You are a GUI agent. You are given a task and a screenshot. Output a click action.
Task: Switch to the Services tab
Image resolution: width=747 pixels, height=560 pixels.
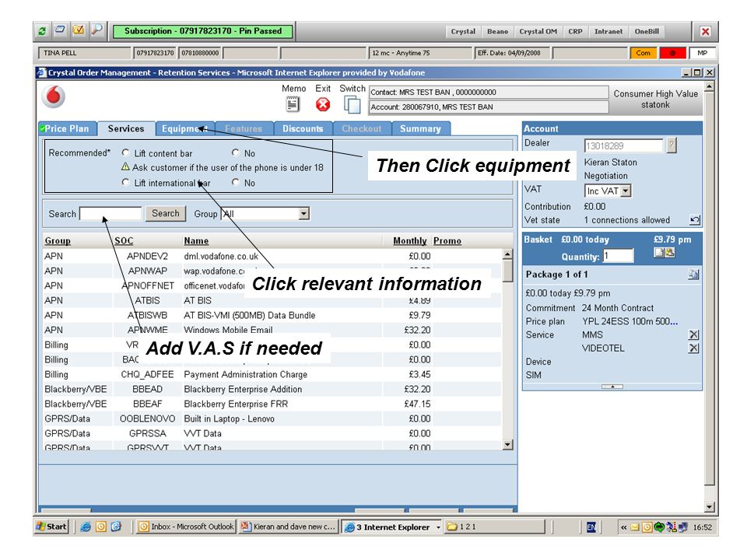point(126,128)
